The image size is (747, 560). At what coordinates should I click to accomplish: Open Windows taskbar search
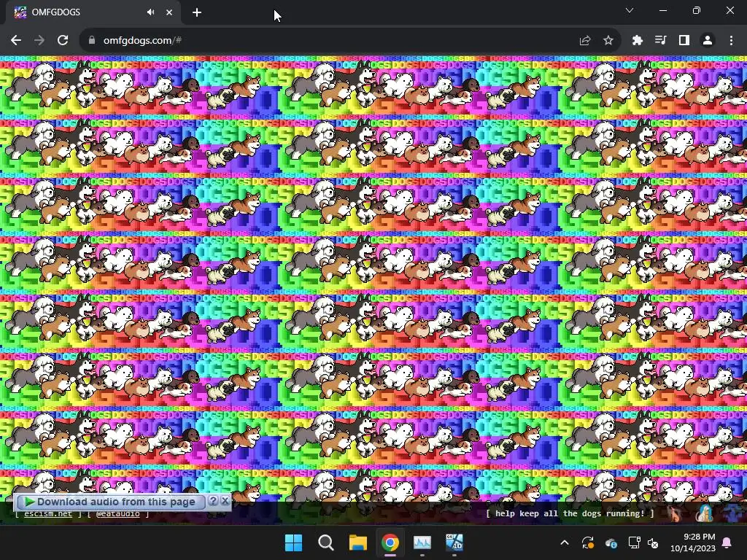coord(326,542)
